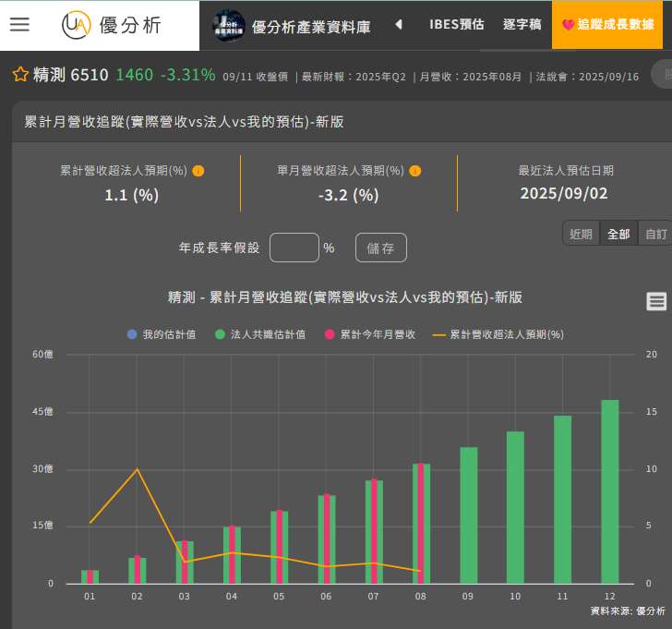672x629 pixels.
Task: Click the 月營收：2025年08月 text
Action: (x=470, y=77)
